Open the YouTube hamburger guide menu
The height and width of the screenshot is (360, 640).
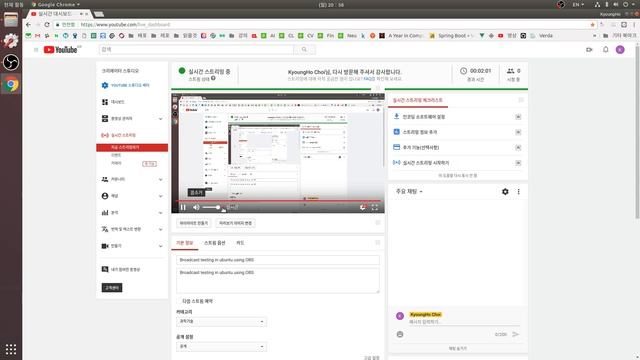[x=36, y=50]
